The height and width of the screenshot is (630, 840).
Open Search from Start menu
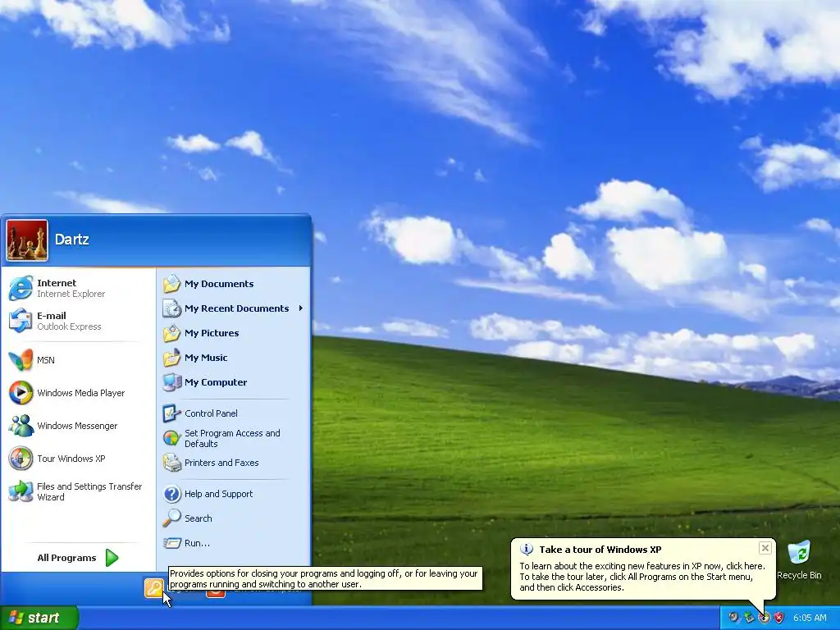click(233, 518)
